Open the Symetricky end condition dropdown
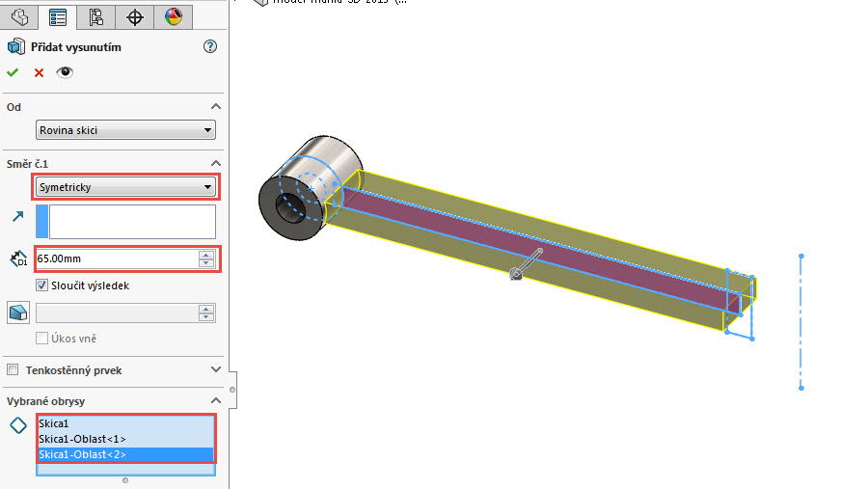The image size is (868, 489). pyautogui.click(x=125, y=187)
